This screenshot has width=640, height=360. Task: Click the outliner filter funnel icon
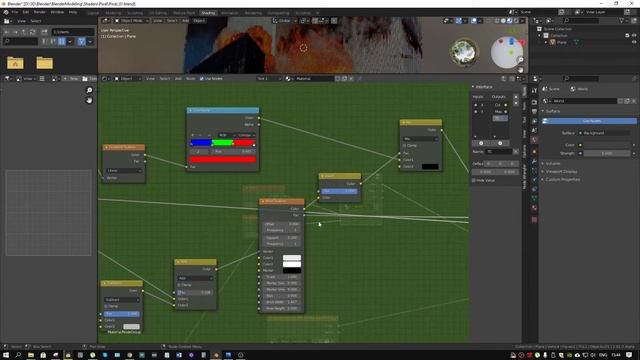tap(622, 20)
